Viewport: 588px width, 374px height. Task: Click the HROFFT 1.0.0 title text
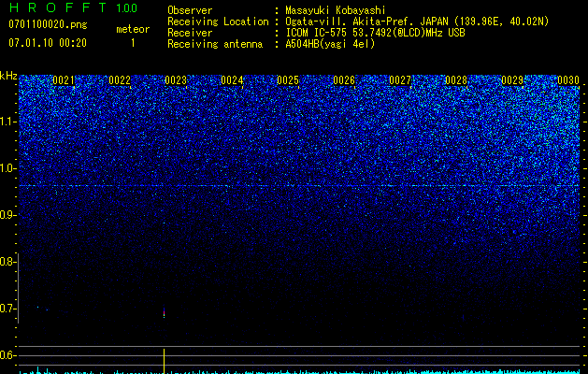click(x=73, y=7)
